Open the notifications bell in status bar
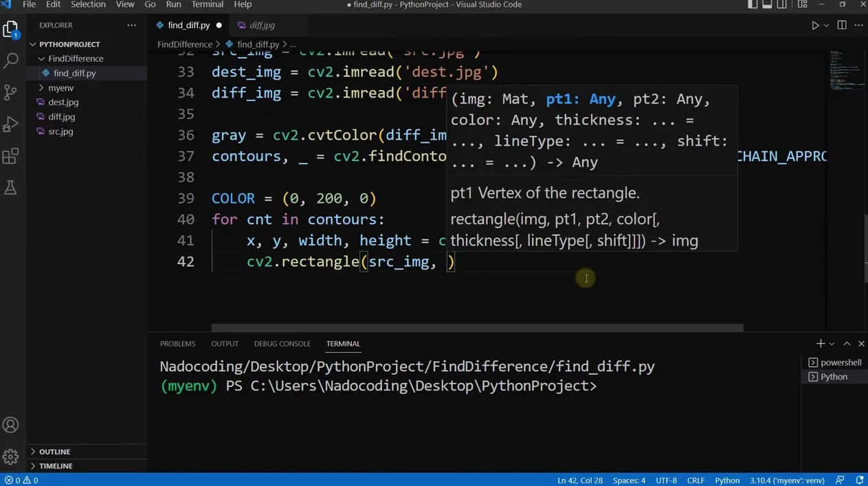The image size is (868, 486). 859,481
